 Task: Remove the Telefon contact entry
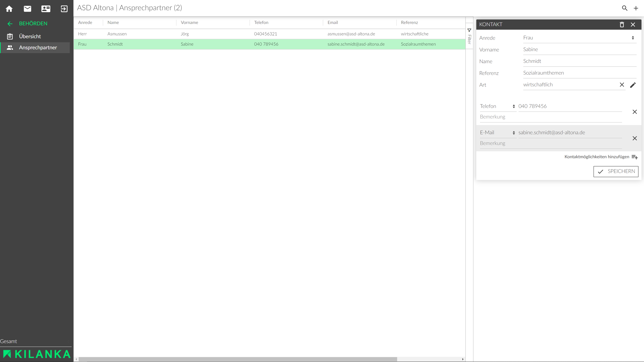[634, 112]
